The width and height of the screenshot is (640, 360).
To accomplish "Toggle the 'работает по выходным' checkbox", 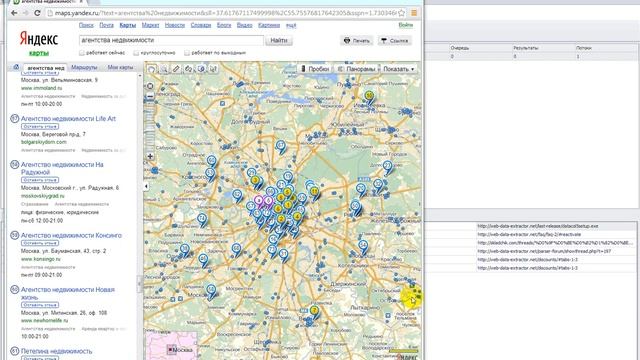I will pos(187,53).
